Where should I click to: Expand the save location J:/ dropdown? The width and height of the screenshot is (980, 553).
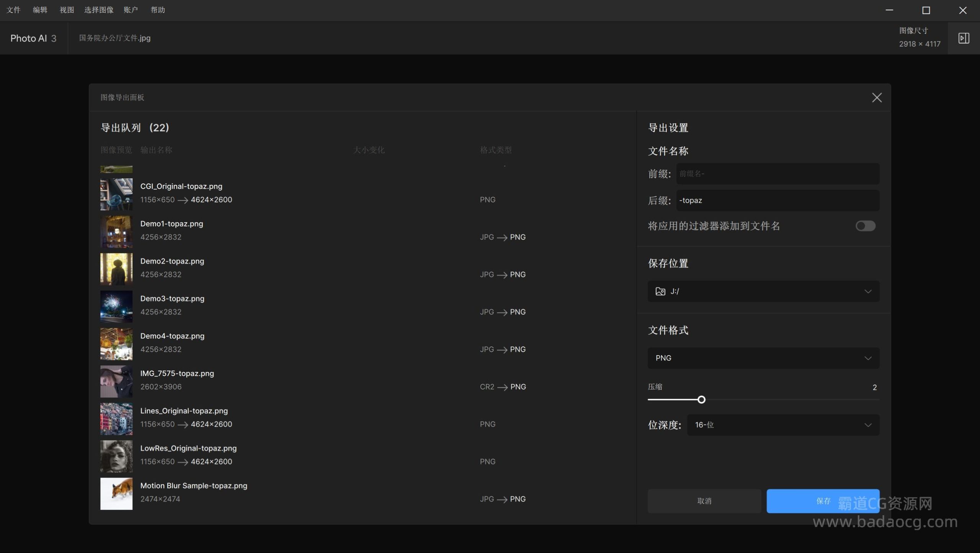click(763, 291)
